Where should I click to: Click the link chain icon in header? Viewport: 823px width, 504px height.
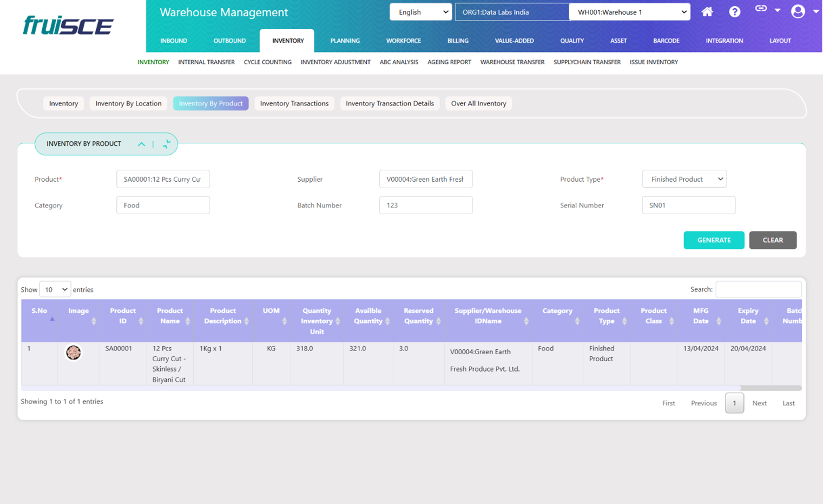(x=761, y=9)
